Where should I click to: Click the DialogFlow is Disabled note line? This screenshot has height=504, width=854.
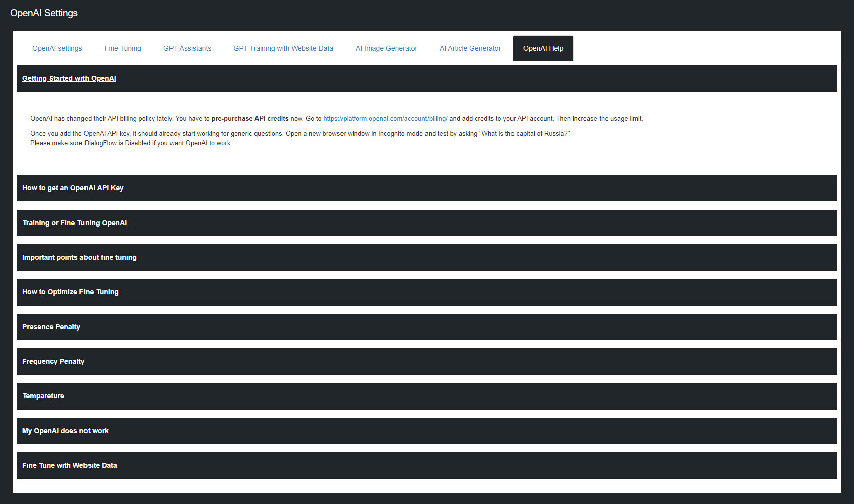click(x=130, y=143)
